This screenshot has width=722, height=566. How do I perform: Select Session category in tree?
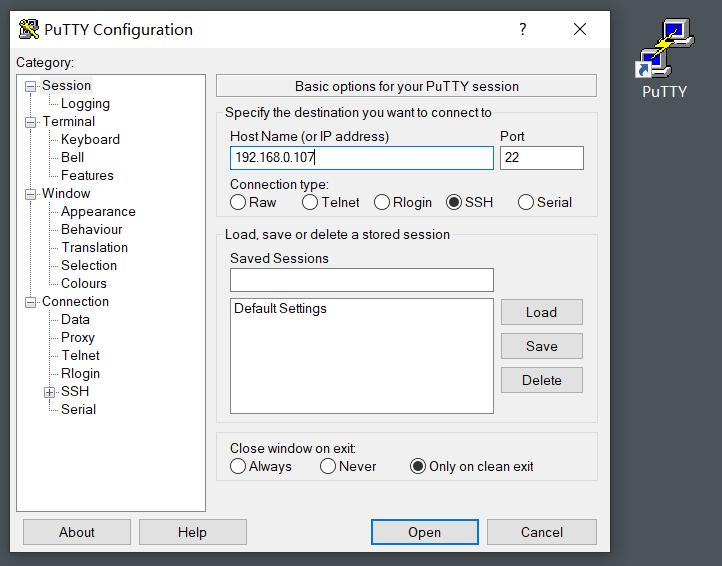(x=66, y=86)
